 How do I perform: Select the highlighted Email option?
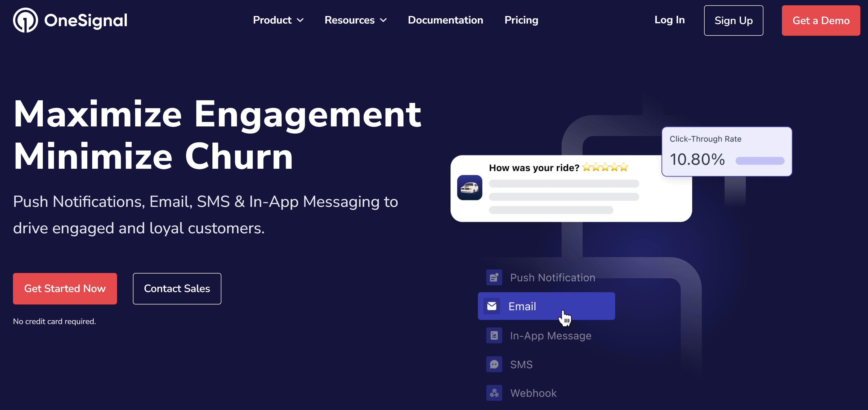(546, 306)
